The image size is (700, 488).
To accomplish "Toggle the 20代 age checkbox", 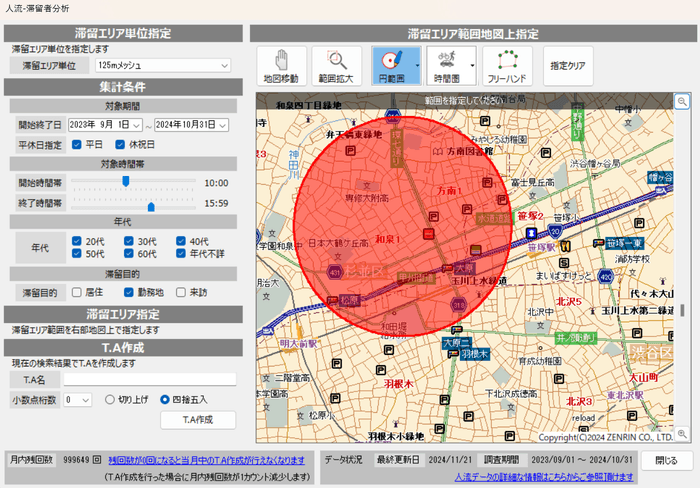I will coord(78,241).
